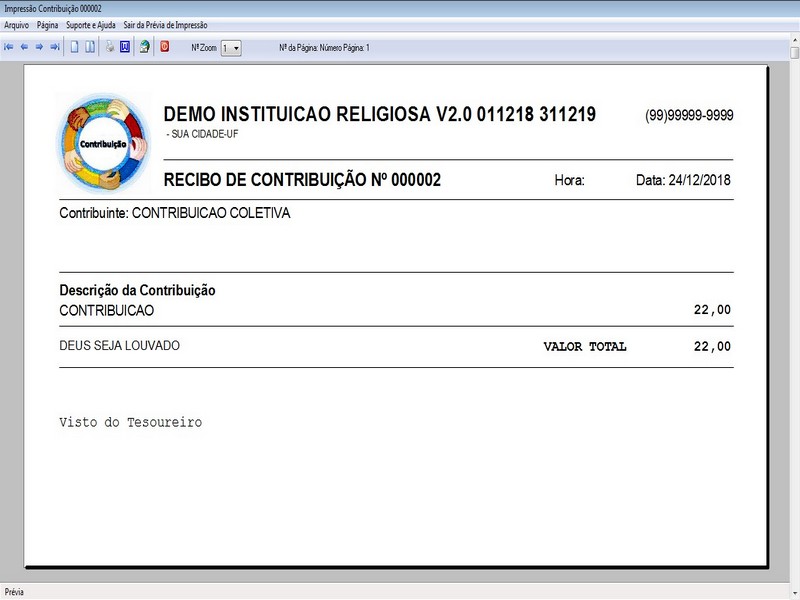Close preview with red power icon

click(165, 46)
